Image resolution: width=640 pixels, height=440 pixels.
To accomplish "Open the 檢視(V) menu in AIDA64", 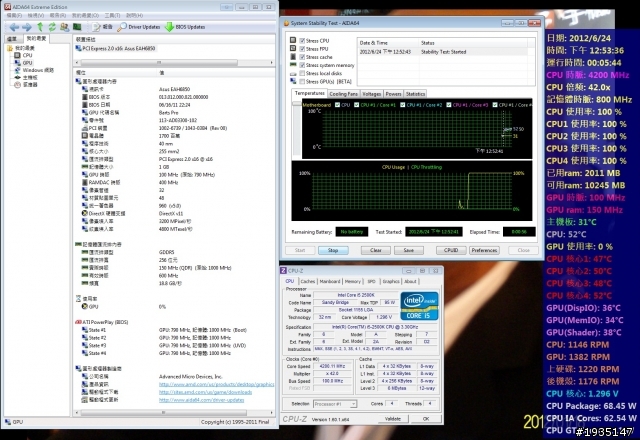I will coord(36,16).
